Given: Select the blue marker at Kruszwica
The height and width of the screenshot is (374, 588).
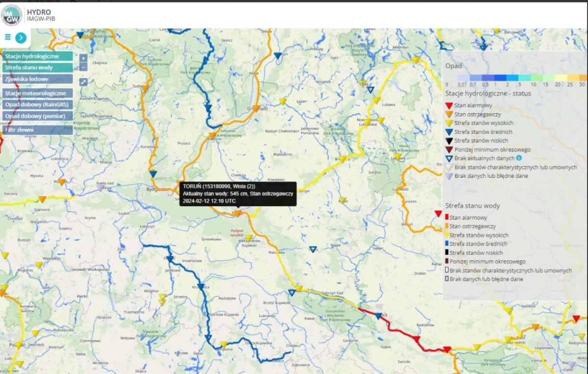Looking at the screenshot, I should [x=200, y=287].
